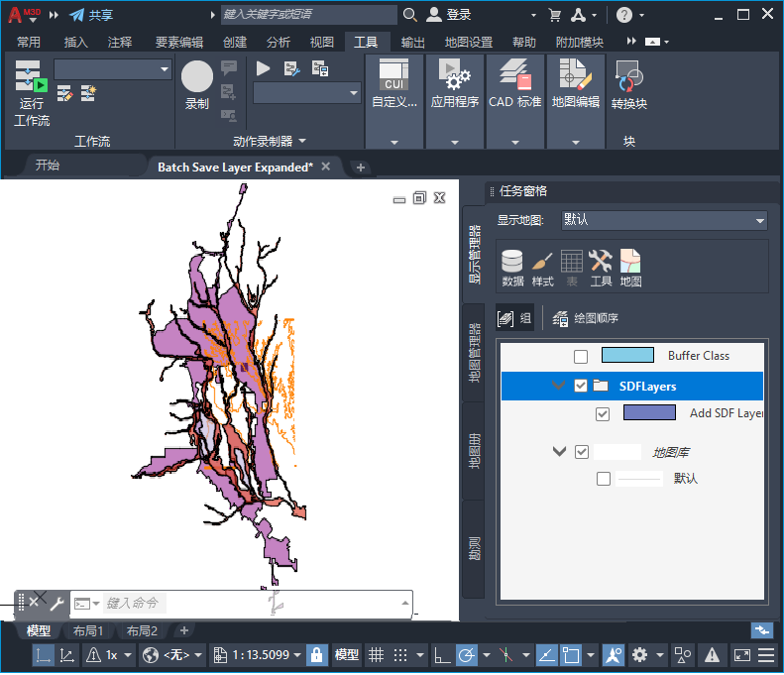
Task: Click the lock viewport scale icon
Action: pyautogui.click(x=316, y=655)
